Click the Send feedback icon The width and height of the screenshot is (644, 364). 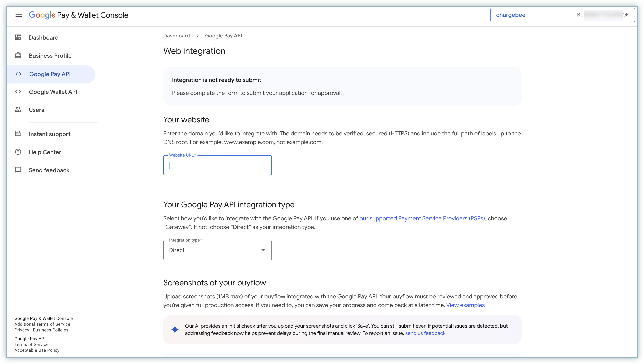pyautogui.click(x=18, y=170)
